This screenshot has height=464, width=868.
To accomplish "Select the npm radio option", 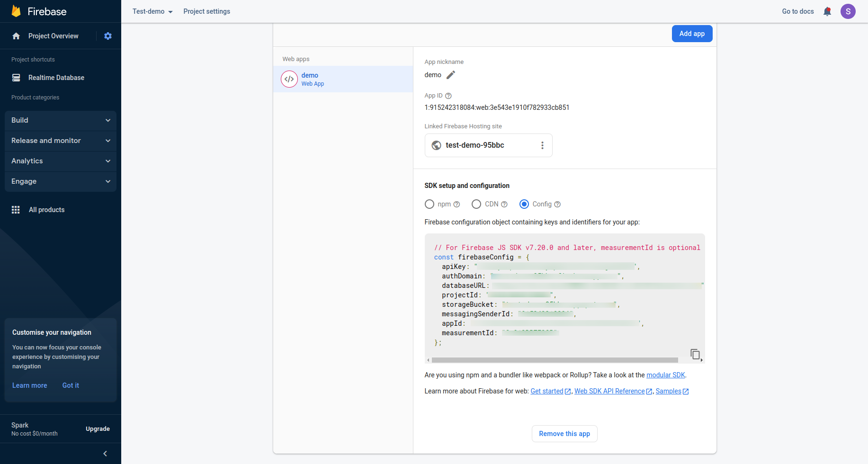I will [x=430, y=204].
